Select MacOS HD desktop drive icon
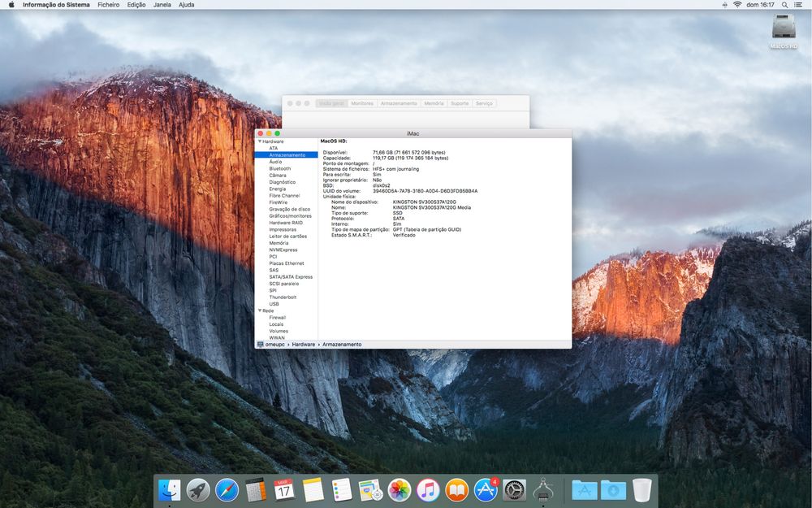812x508 pixels. (784, 27)
